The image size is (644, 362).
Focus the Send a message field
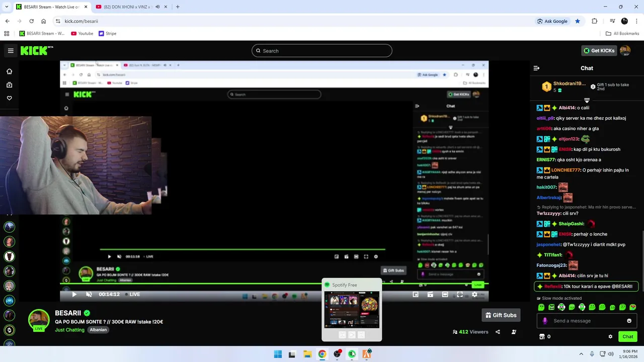[x=587, y=321]
